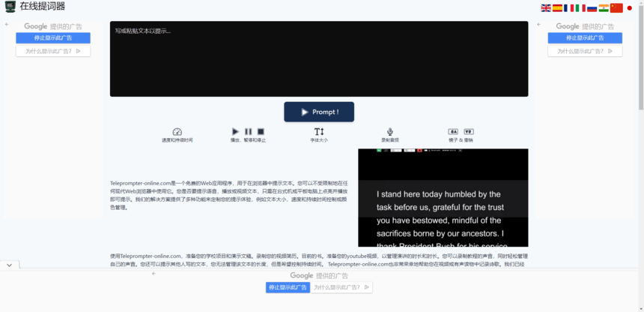Stop showing the right sidebar ad
This screenshot has height=312, width=644.
pyautogui.click(x=585, y=37)
